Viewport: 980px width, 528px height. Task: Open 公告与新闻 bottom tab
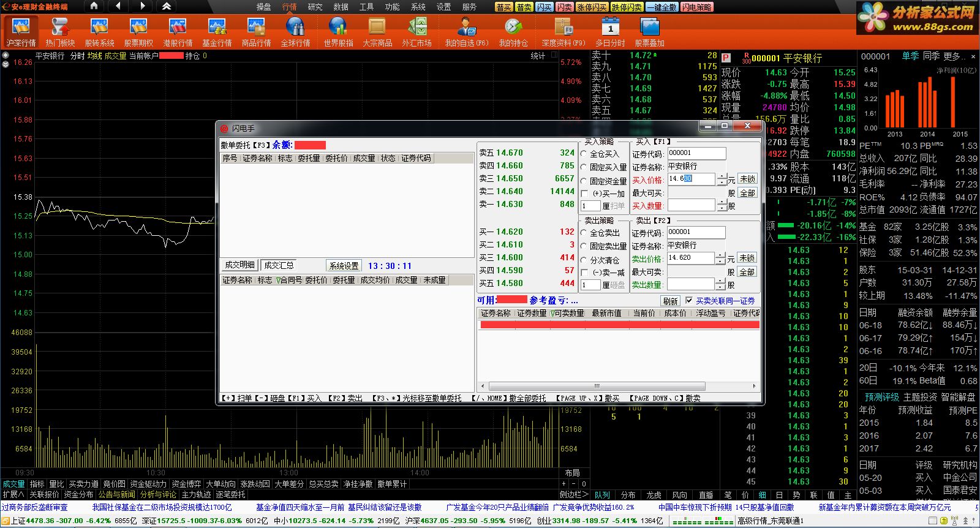click(x=117, y=494)
